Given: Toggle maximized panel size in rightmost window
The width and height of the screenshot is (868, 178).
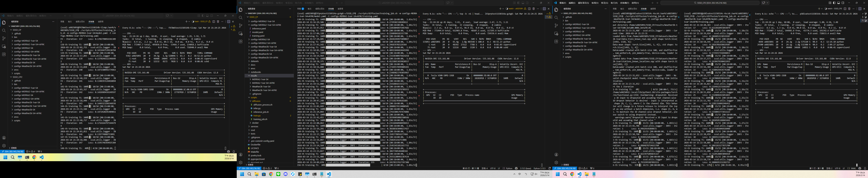Looking at the screenshot, I should (860, 9).
